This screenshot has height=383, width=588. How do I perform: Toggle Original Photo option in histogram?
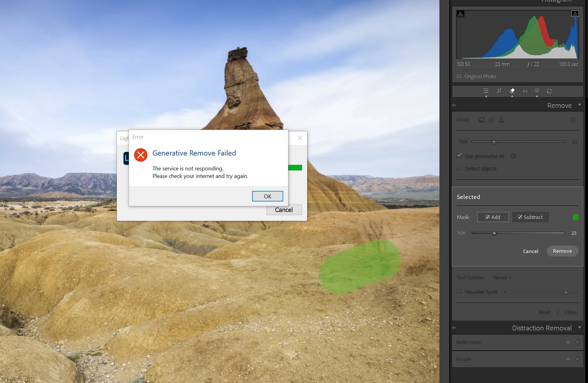point(459,76)
